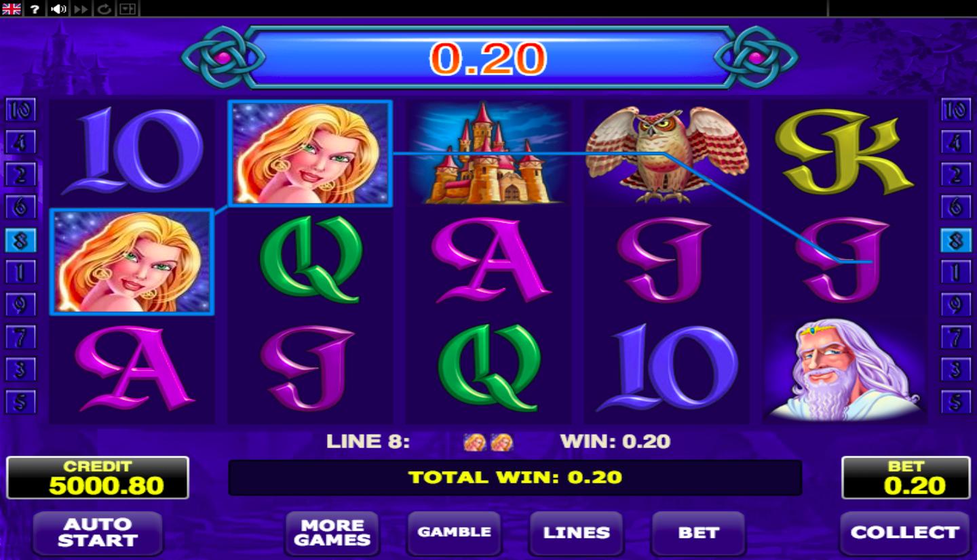Select line 10 indicator on left side
The height and width of the screenshot is (560, 977).
(20, 110)
